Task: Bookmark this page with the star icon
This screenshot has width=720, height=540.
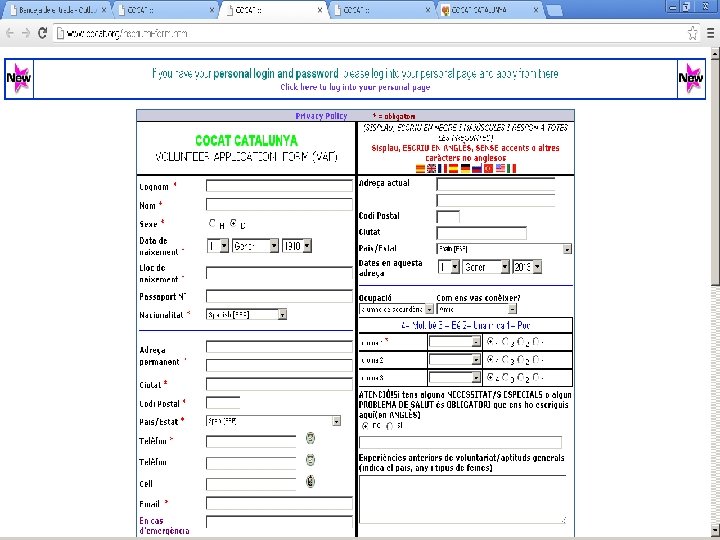Action: pos(692,33)
